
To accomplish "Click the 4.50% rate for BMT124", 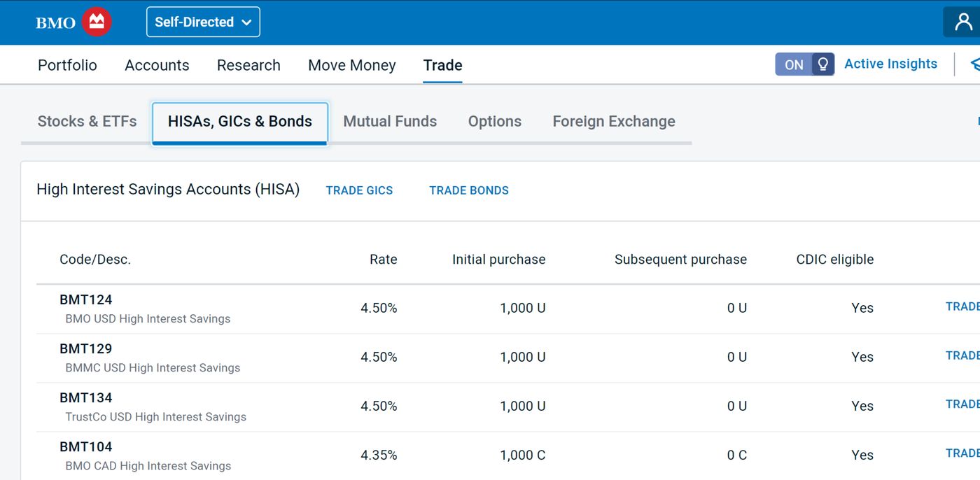I will point(379,308).
